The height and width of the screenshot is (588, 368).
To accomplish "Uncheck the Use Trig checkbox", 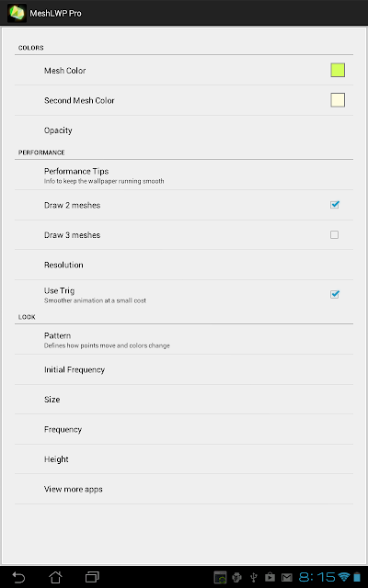I will 335,294.
